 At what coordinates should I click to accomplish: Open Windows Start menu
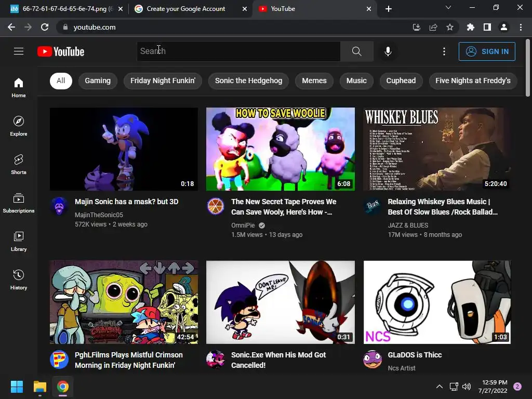tap(17, 387)
